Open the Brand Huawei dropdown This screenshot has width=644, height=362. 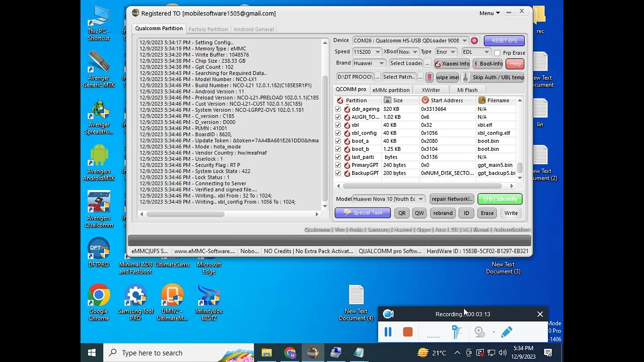pos(369,63)
